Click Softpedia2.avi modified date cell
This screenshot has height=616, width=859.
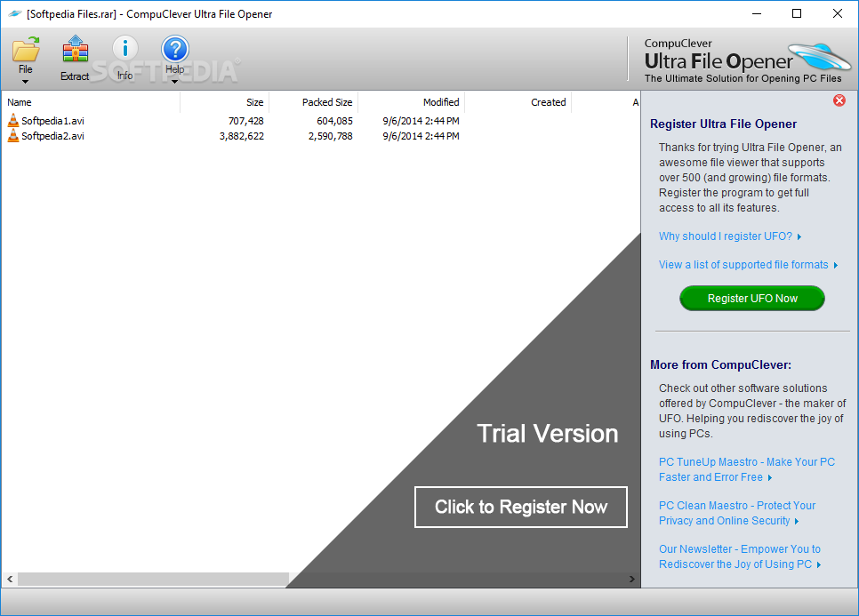click(x=421, y=136)
